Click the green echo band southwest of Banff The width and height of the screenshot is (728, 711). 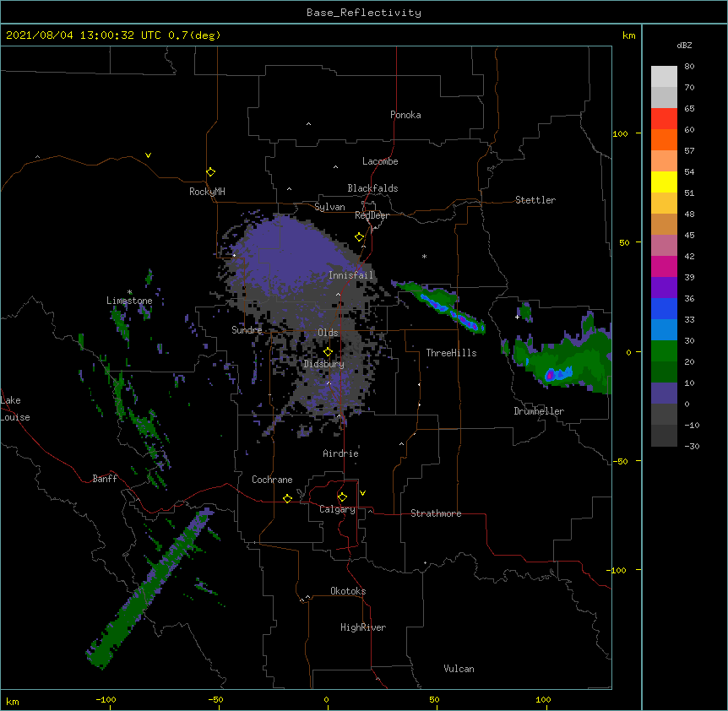tap(149, 589)
